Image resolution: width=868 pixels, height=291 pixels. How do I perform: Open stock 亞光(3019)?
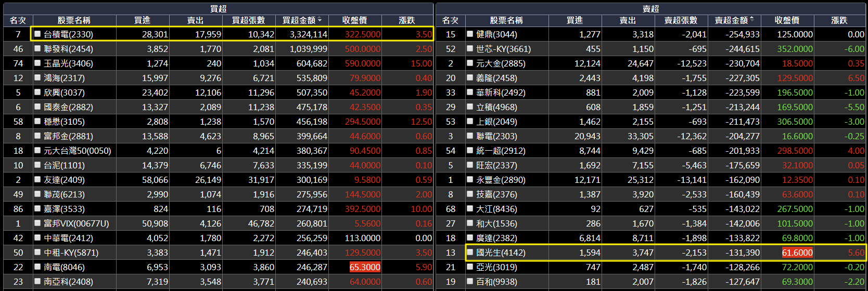[x=496, y=267]
